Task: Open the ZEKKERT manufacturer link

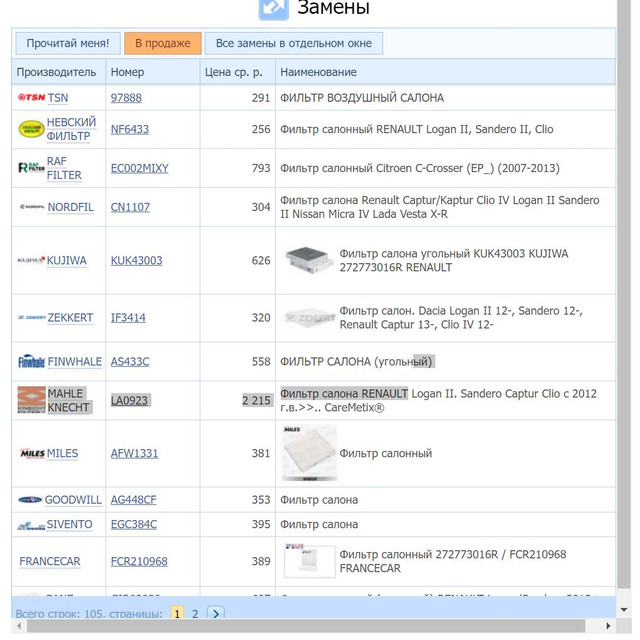Action: click(70, 318)
